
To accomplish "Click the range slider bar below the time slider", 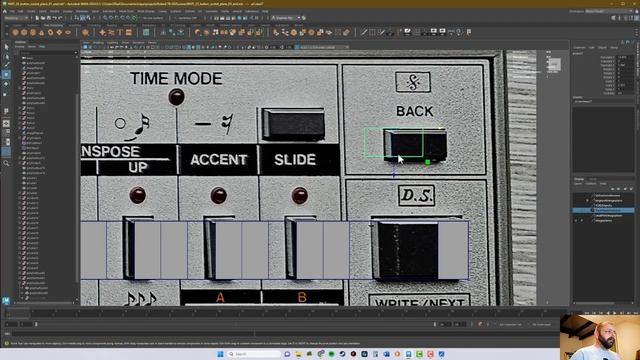I will (x=235, y=324).
